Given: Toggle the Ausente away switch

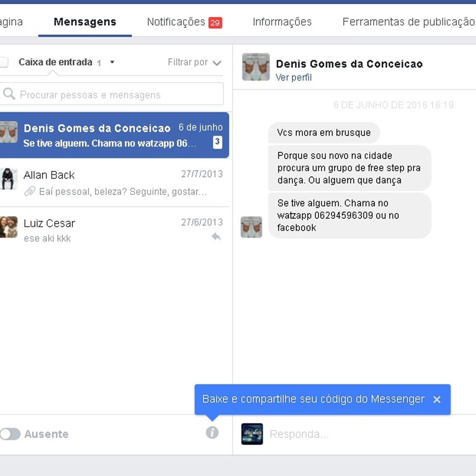Looking at the screenshot, I should (10, 434).
